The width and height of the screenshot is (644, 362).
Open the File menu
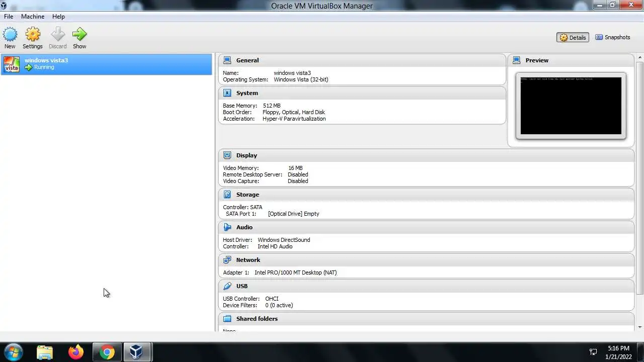click(9, 17)
